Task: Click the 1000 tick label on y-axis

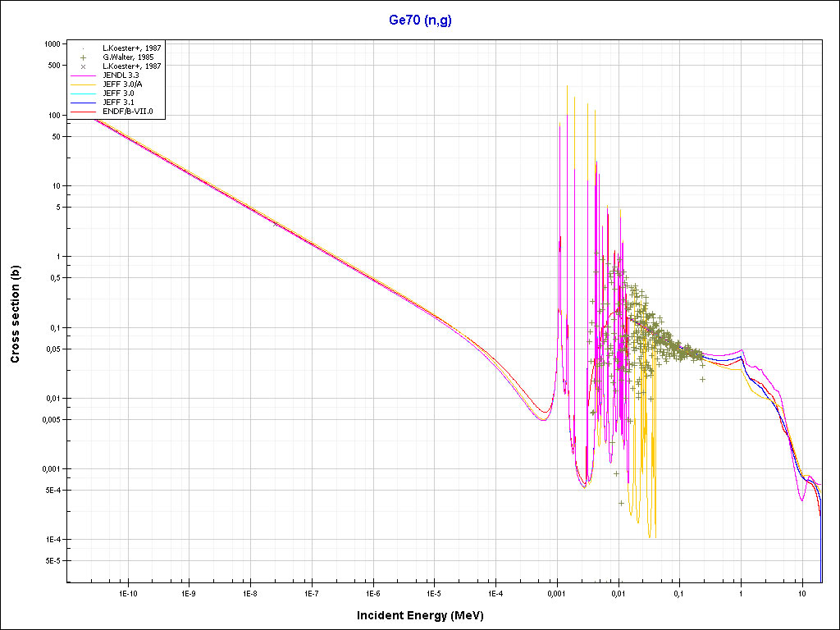Action: [51, 43]
